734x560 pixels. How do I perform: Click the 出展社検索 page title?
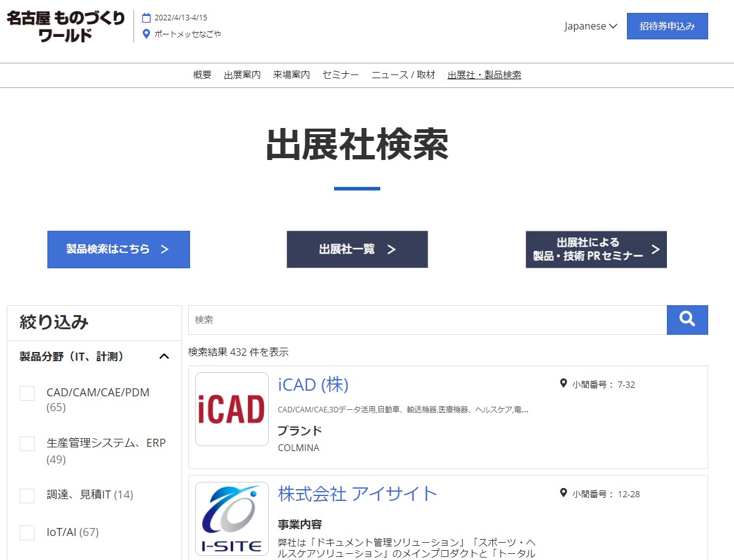point(357,144)
